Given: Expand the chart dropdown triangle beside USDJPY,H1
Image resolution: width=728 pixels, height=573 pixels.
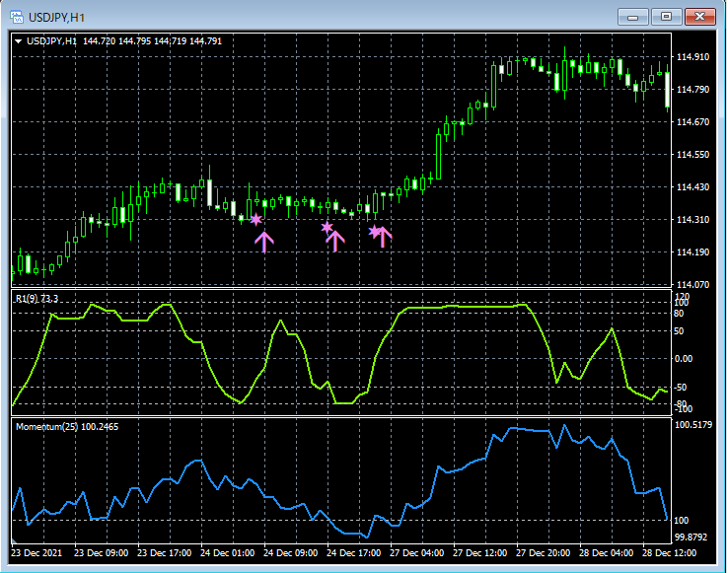Looking at the screenshot, I should (18, 41).
